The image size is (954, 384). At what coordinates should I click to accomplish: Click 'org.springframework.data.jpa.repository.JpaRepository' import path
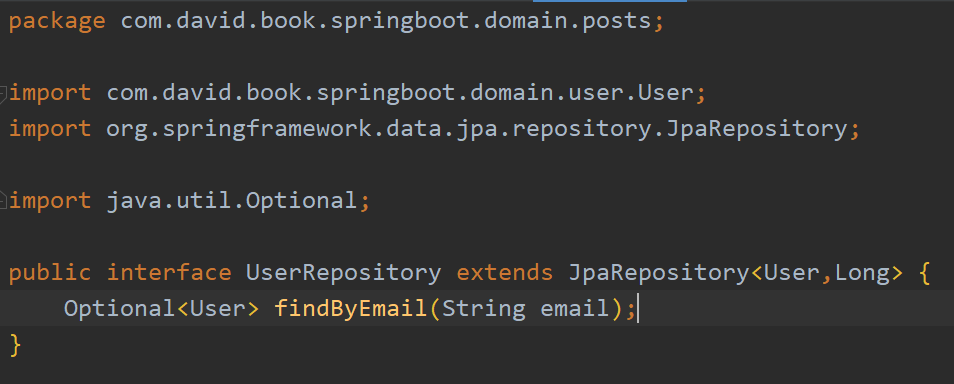click(476, 128)
